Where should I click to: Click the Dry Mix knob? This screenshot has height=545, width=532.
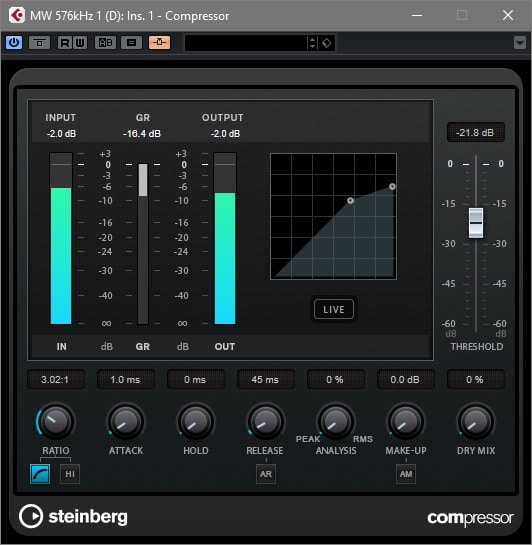476,422
